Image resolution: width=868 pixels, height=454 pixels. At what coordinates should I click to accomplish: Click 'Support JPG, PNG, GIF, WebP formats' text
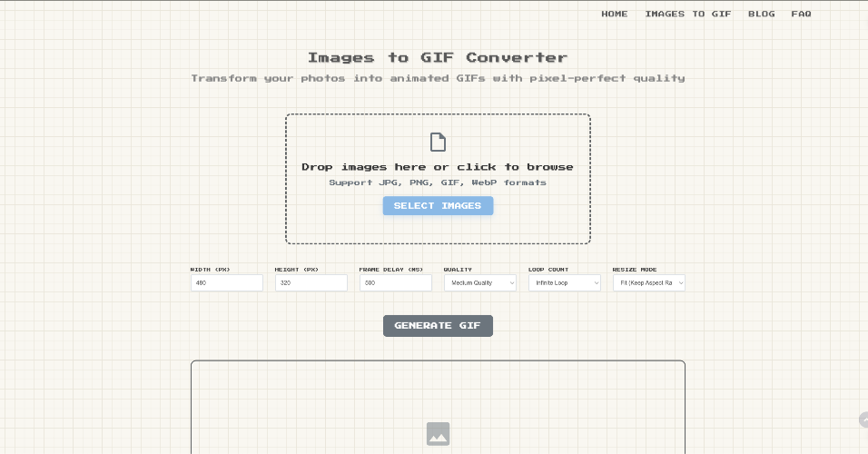(438, 183)
